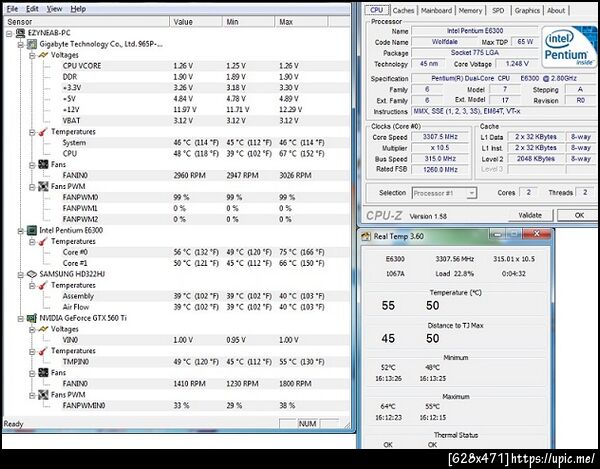
Task: Open the File menu in HWMonitor
Action: coord(12,9)
